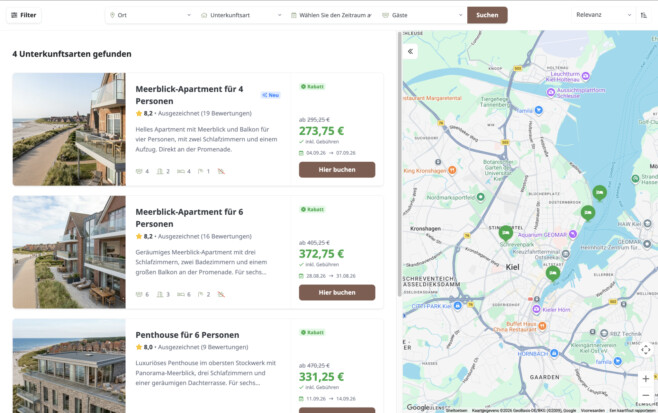
Task: Click no-pets icon on first listing
Action: tap(221, 171)
